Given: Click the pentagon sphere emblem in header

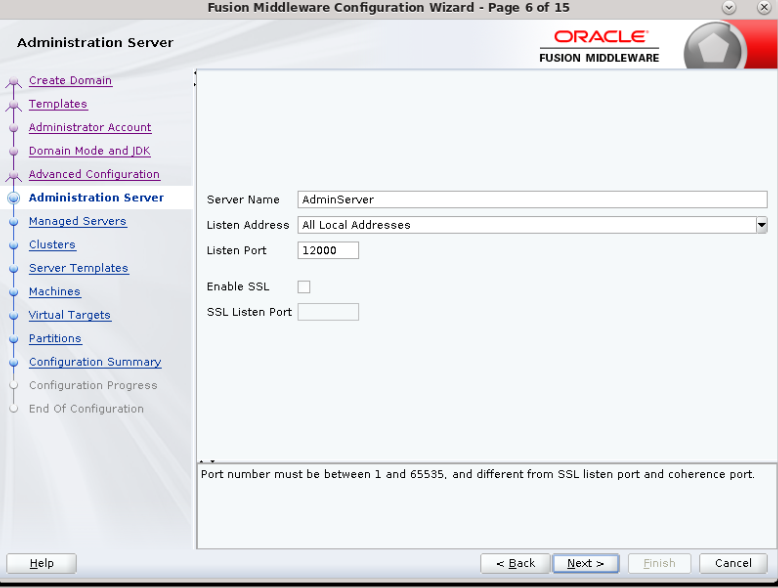Looking at the screenshot, I should tap(714, 48).
